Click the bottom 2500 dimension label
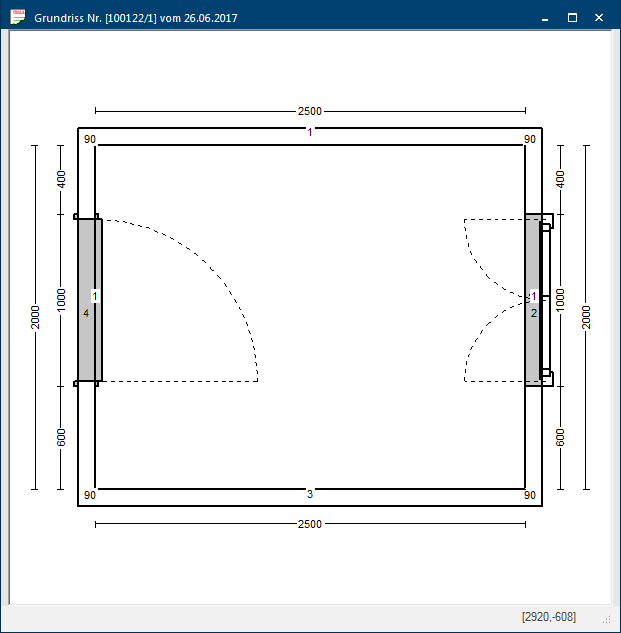Viewport: 621px width, 633px height. coord(310,523)
